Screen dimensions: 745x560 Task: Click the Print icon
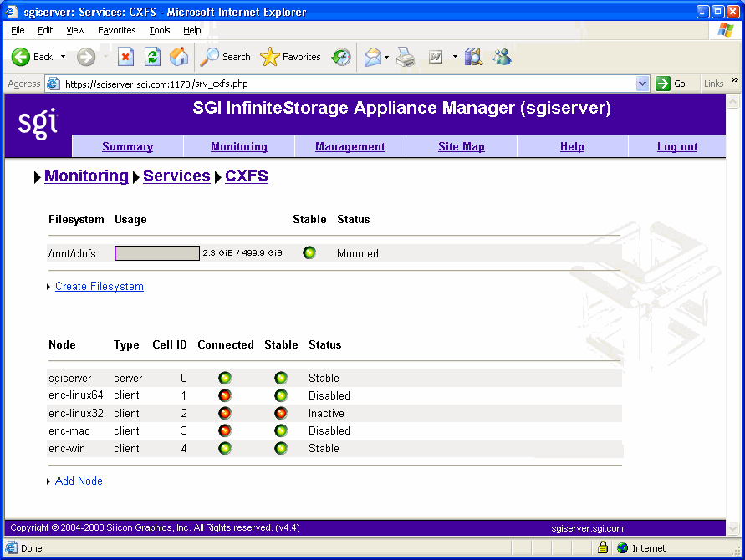(x=406, y=58)
